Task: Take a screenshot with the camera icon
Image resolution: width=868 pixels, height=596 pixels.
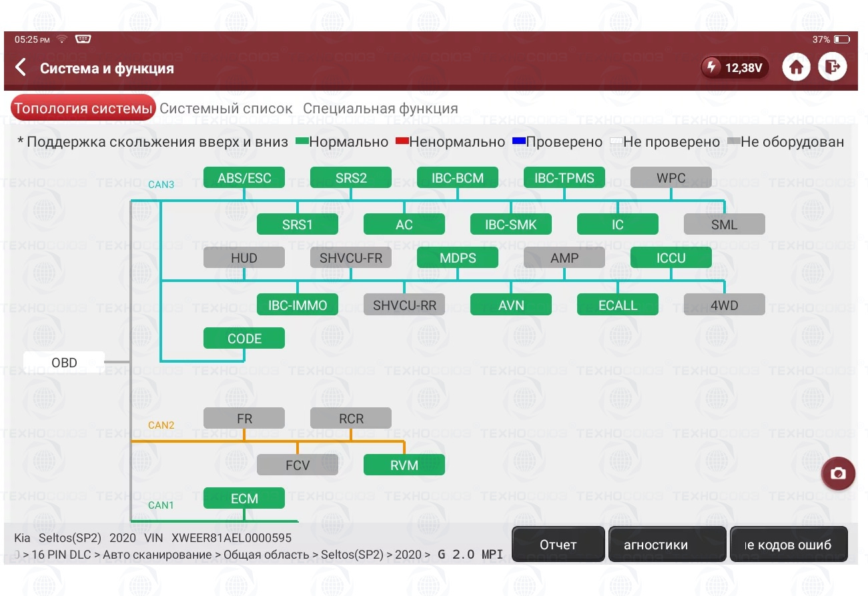Action: coord(838,473)
